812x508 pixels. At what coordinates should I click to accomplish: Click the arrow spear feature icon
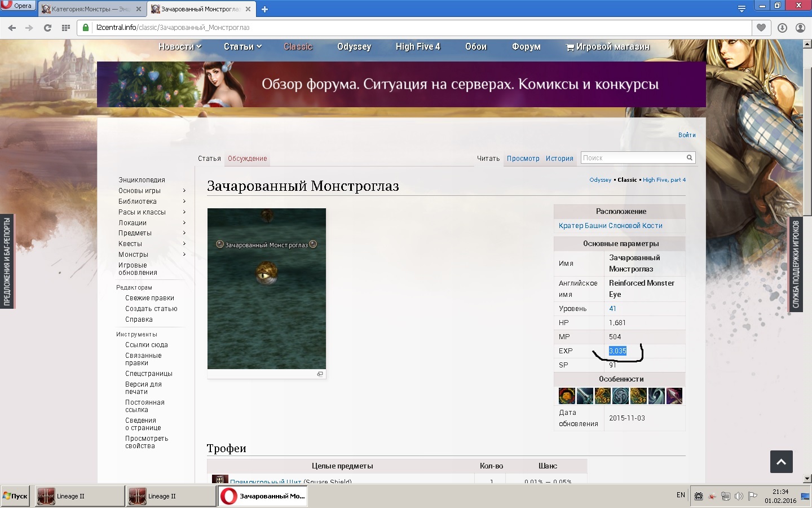pos(674,396)
